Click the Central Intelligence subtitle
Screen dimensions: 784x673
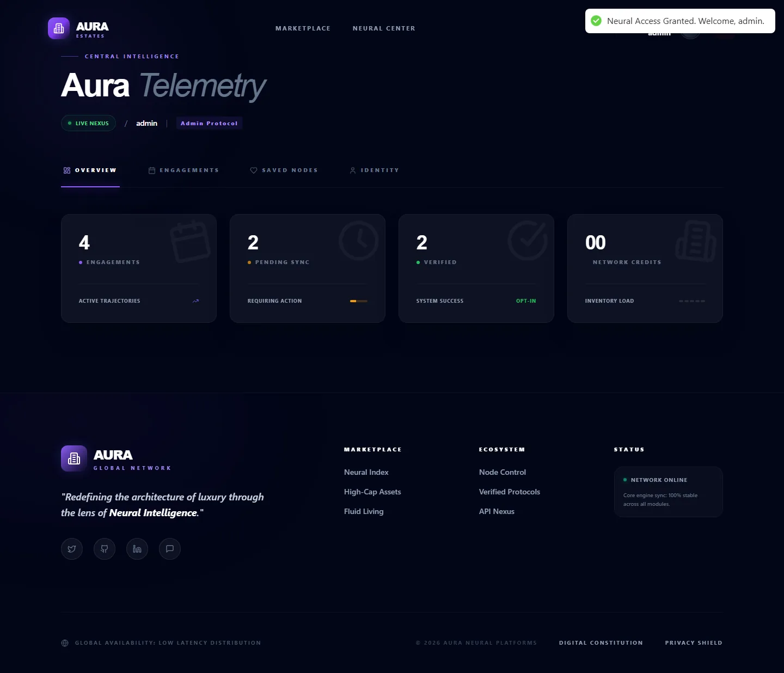(x=132, y=57)
